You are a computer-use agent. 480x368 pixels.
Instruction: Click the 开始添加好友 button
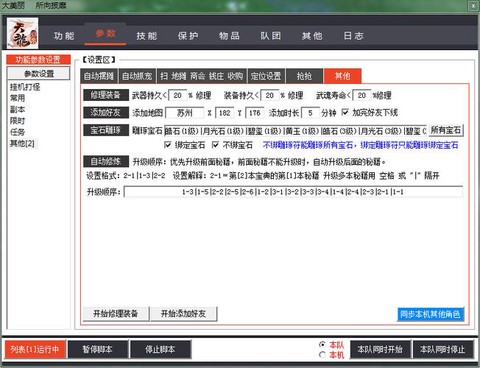pos(183,314)
